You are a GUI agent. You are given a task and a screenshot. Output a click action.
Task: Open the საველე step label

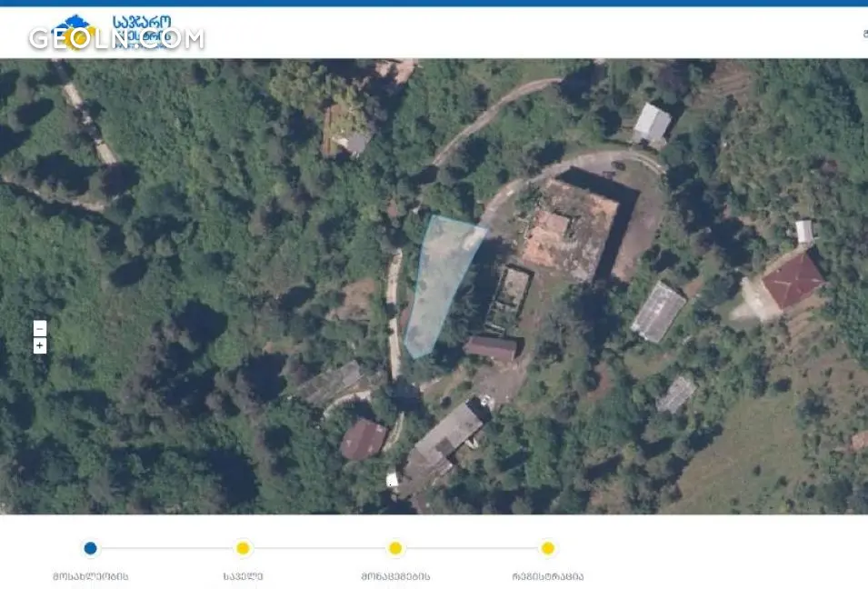click(243, 575)
